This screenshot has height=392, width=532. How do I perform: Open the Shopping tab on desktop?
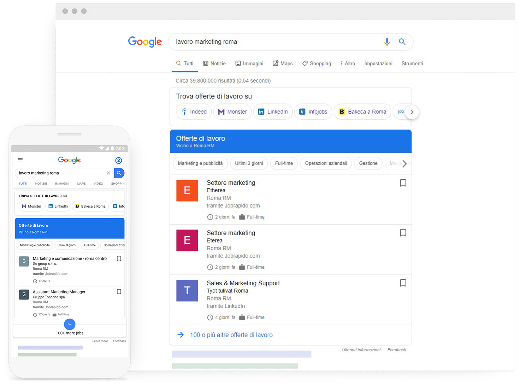tap(317, 64)
